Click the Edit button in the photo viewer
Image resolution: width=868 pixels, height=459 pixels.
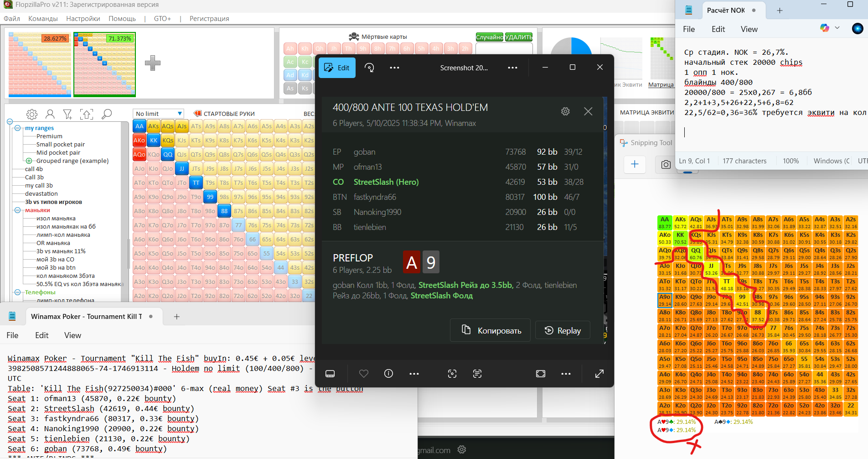pos(337,68)
